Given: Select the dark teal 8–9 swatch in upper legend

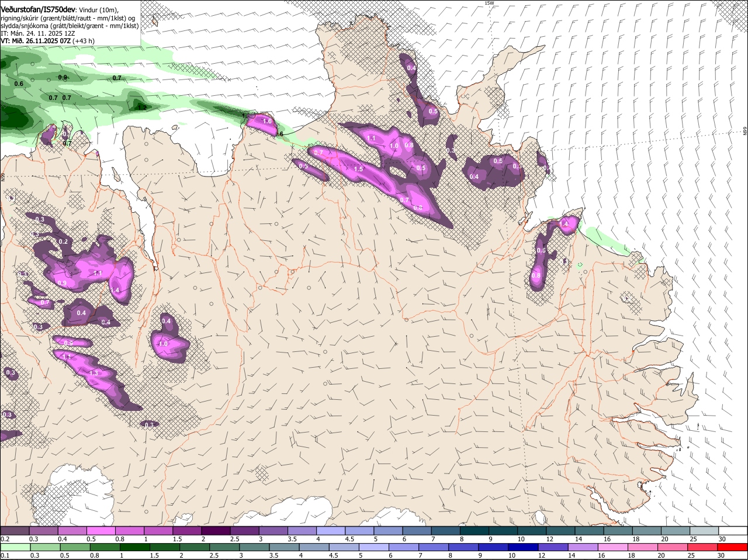Looking at the screenshot, I should [x=473, y=531].
